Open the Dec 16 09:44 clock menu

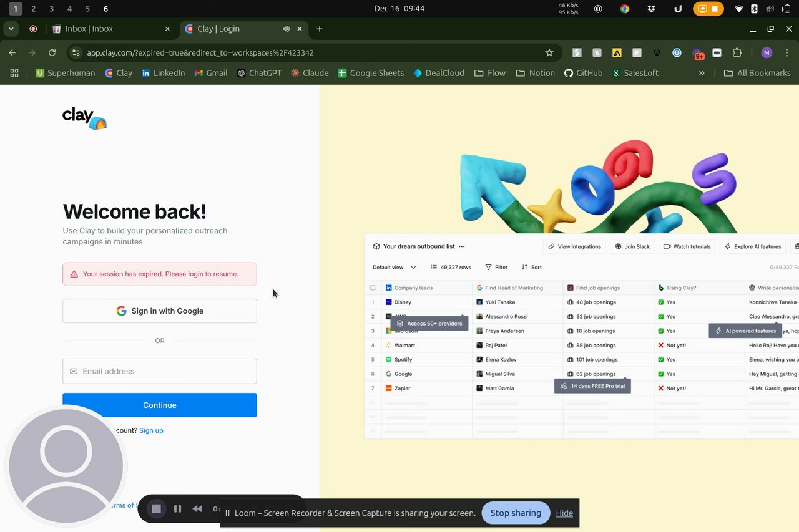pyautogui.click(x=399, y=9)
